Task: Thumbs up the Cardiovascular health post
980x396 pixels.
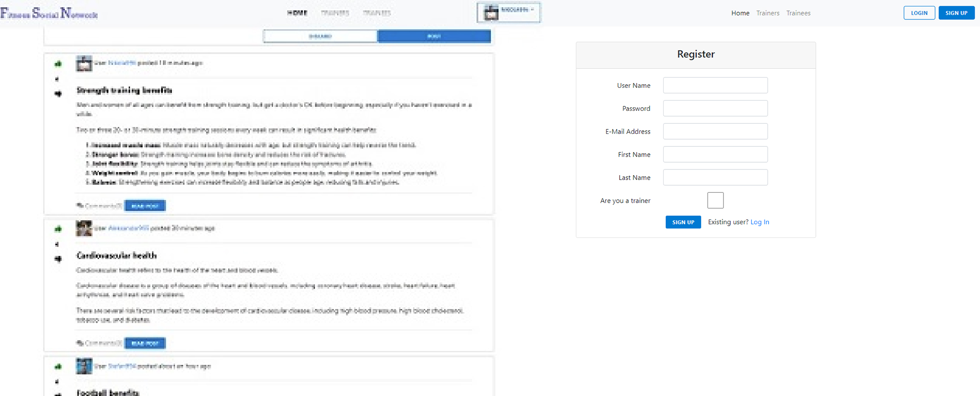Action: pos(58,229)
